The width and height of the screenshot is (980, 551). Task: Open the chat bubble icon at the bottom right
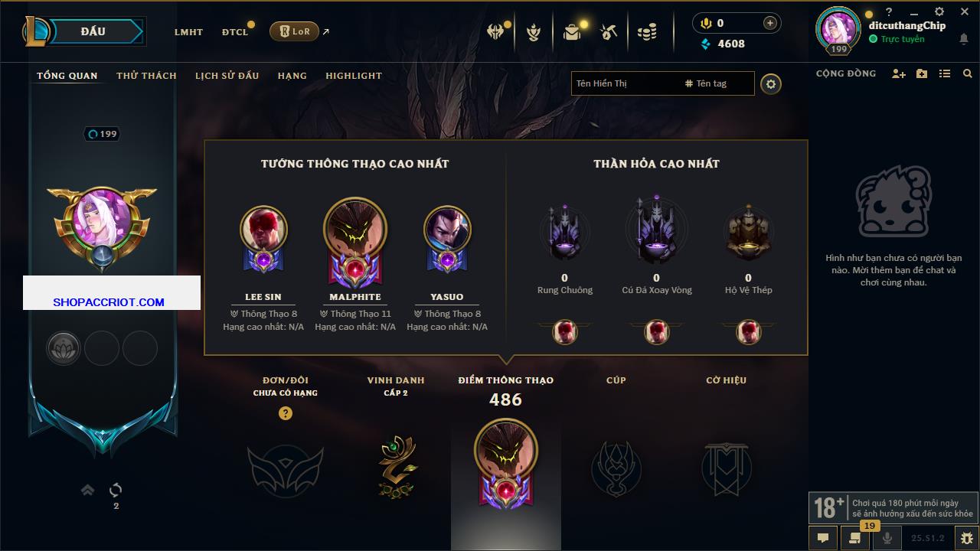(823, 538)
